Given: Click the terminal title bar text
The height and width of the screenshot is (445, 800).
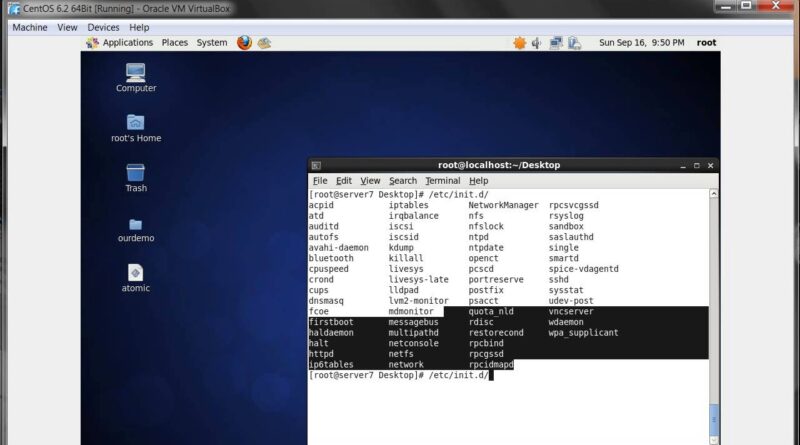Looking at the screenshot, I should [498, 165].
